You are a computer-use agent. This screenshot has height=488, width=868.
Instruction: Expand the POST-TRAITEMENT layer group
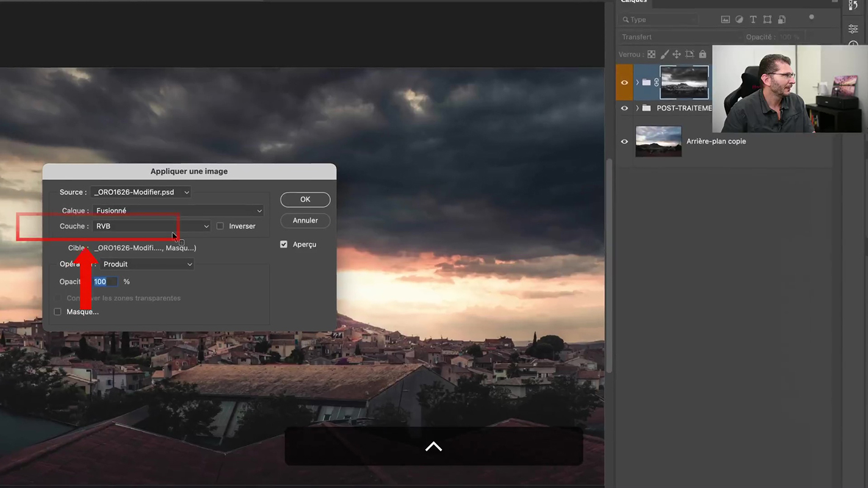[x=637, y=109]
